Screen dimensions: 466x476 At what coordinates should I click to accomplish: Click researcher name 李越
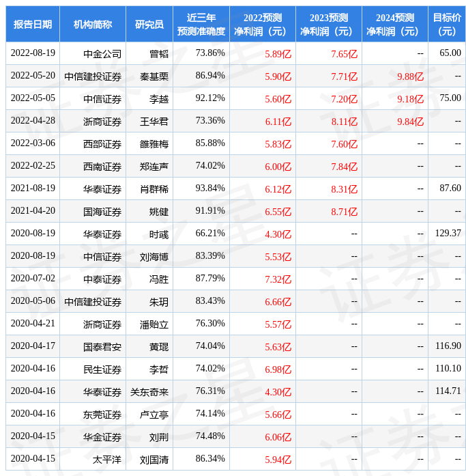[159, 99]
